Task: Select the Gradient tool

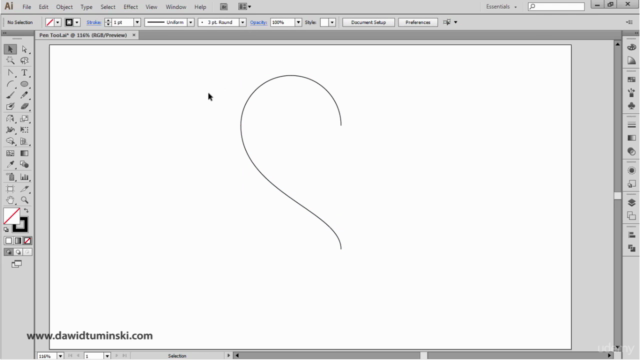Action: 24,153
